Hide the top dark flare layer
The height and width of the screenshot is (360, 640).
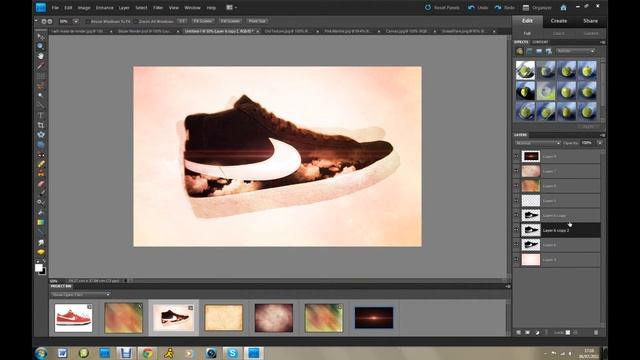(516, 156)
